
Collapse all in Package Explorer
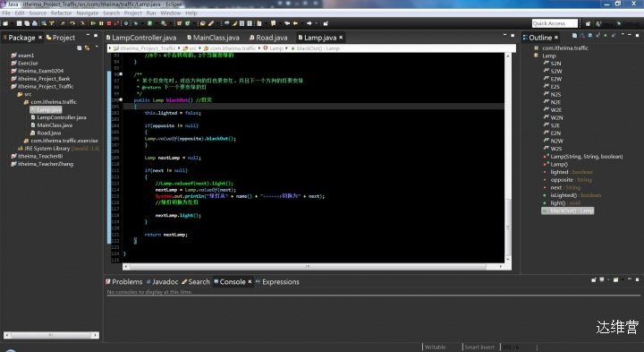click(x=80, y=48)
